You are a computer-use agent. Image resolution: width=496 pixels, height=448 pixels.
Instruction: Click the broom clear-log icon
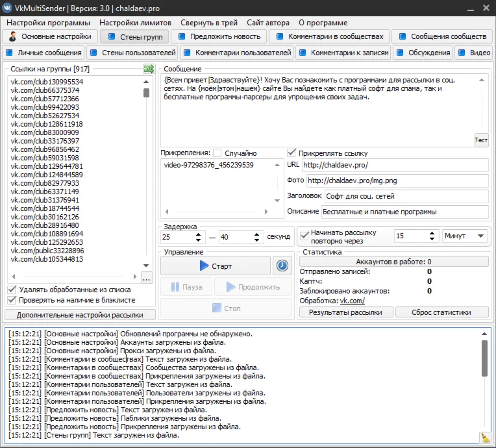click(x=484, y=438)
